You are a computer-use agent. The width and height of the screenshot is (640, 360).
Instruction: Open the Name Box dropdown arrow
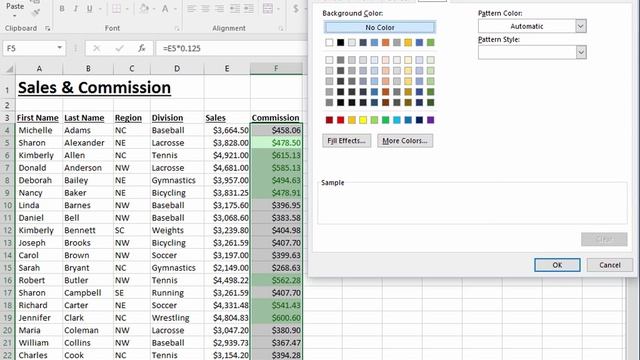tap(60, 48)
